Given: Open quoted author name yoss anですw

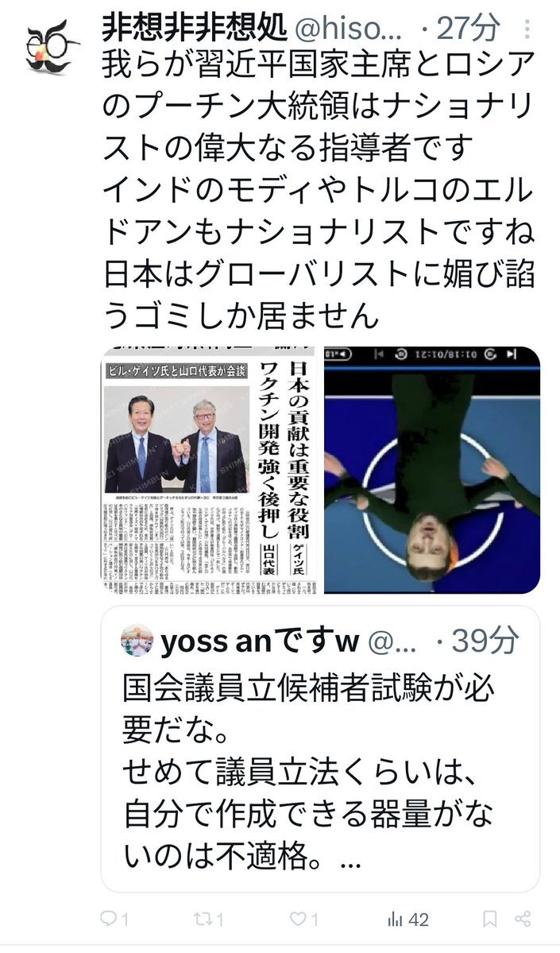Looking at the screenshot, I should (260, 641).
